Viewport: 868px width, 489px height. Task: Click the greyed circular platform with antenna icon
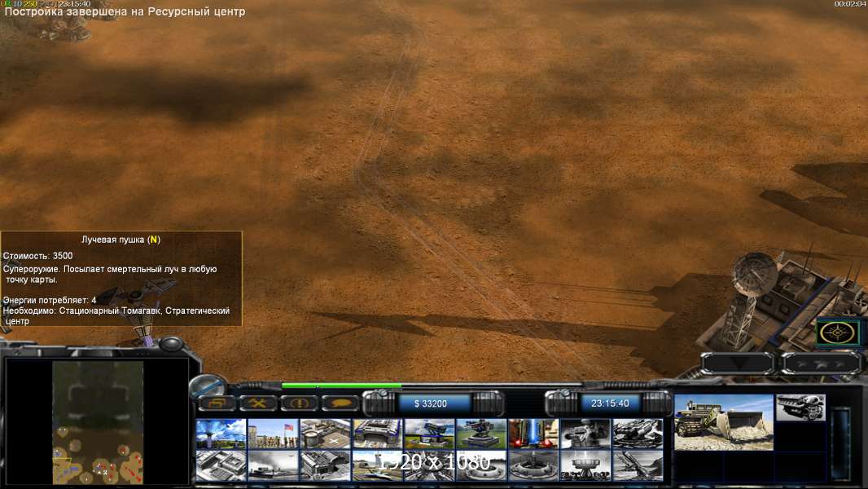point(533,465)
